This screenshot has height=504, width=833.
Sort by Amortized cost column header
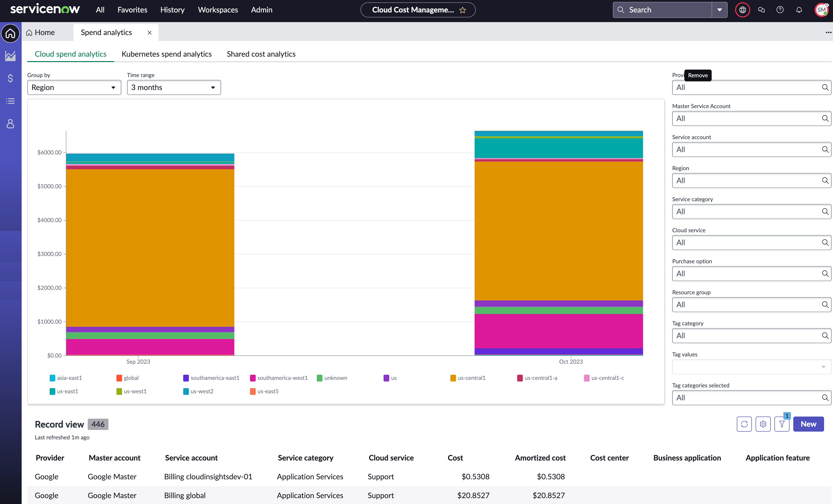[x=540, y=458]
